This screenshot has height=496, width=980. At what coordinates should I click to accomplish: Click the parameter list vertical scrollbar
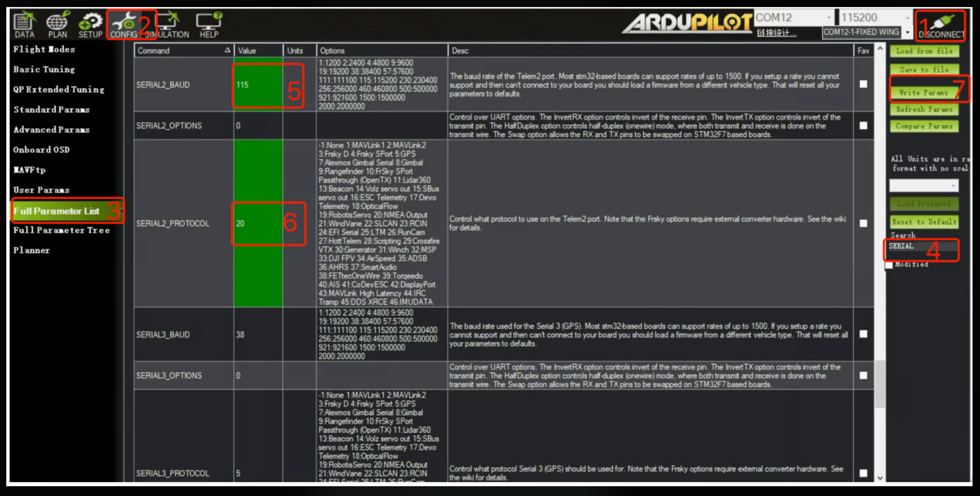(880, 384)
